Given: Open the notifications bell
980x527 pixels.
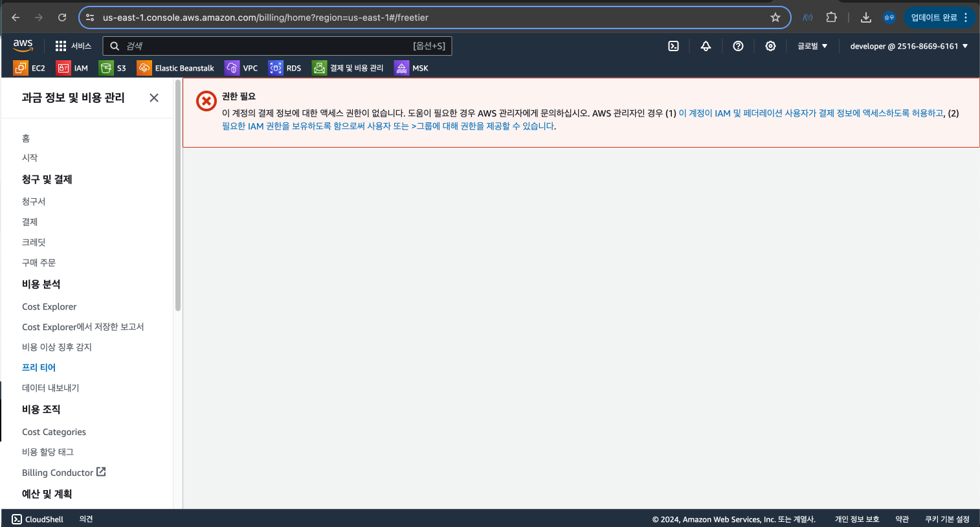Looking at the screenshot, I should tap(706, 46).
